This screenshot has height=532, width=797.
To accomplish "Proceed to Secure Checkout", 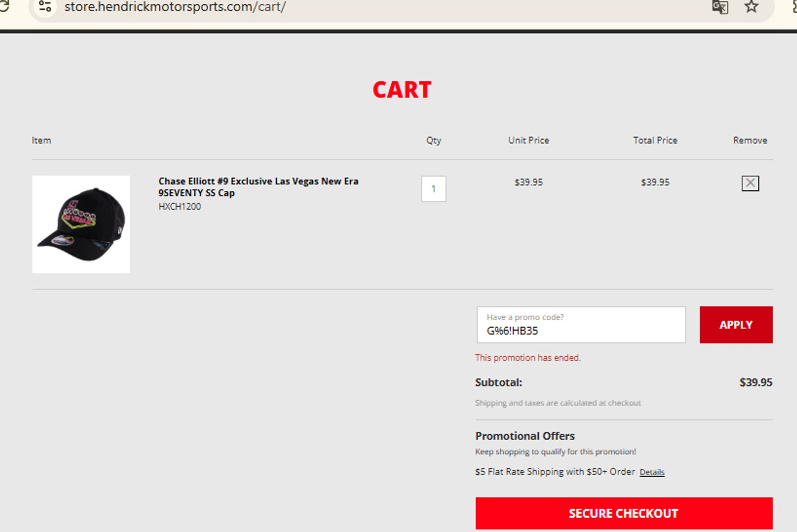I will 624,513.
